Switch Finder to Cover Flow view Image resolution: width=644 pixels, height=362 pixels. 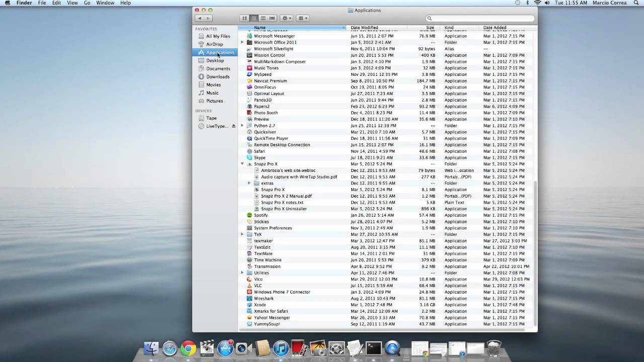[272, 18]
